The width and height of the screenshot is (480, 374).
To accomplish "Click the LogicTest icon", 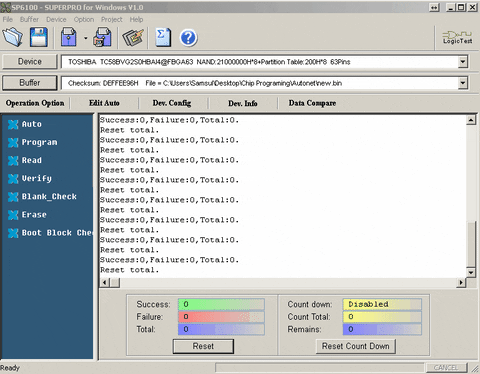I will 457,37.
